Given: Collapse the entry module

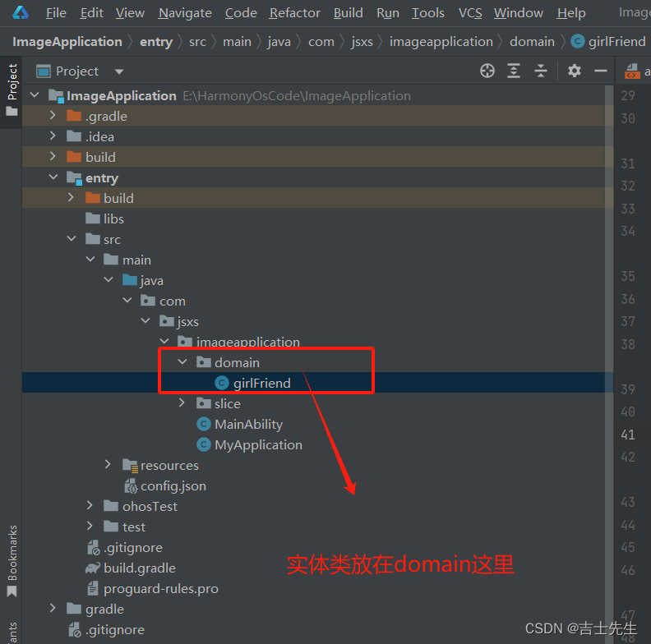Looking at the screenshot, I should pyautogui.click(x=53, y=177).
